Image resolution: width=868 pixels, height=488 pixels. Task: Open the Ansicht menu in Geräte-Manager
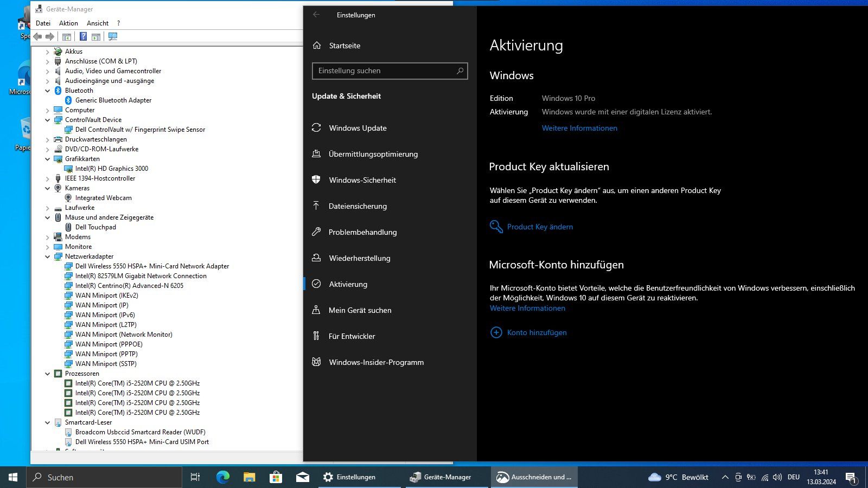98,23
